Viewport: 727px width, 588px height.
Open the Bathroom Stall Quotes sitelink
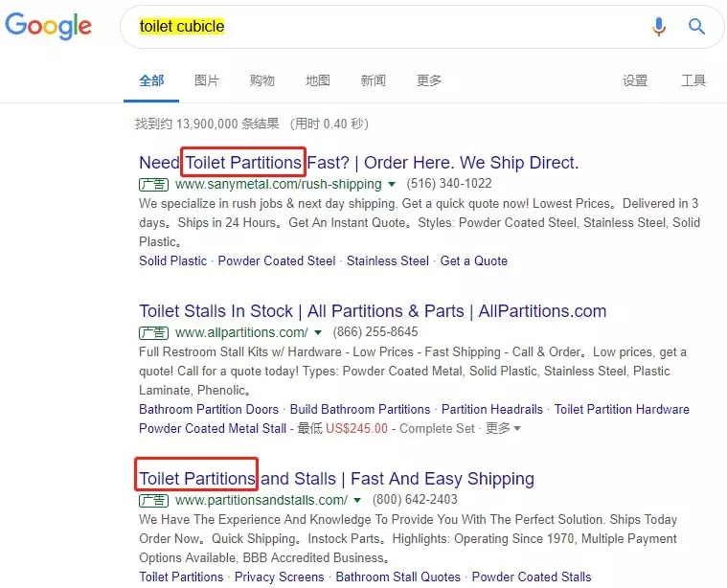coord(398,577)
